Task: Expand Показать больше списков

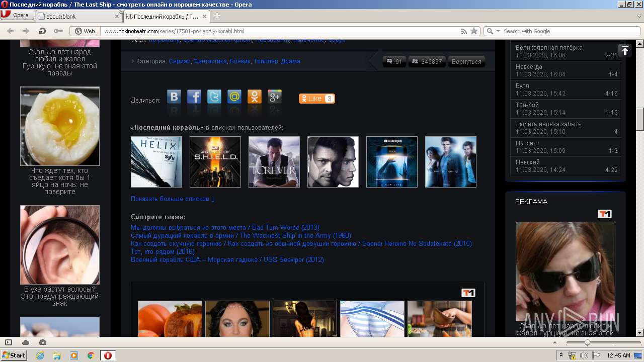Action: (x=173, y=199)
